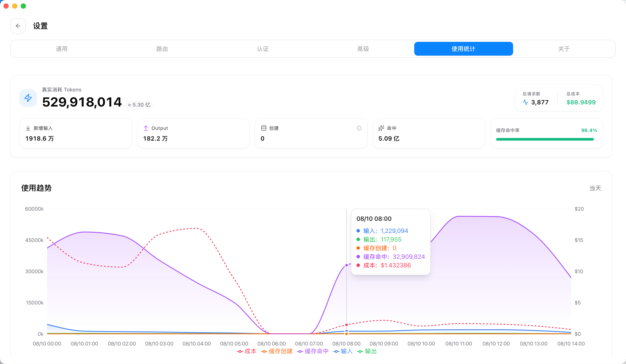Open the 当天 time range selector
The height and width of the screenshot is (364, 626).
pos(595,188)
